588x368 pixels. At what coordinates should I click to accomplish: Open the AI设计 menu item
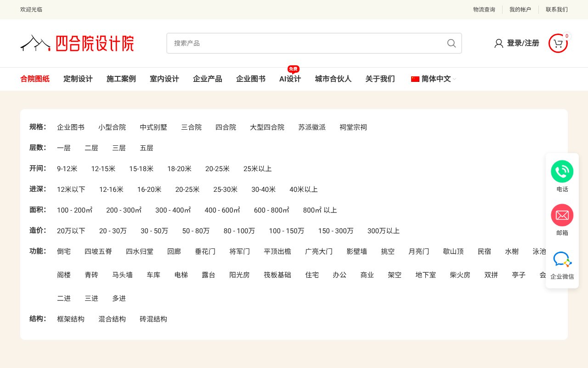click(290, 79)
